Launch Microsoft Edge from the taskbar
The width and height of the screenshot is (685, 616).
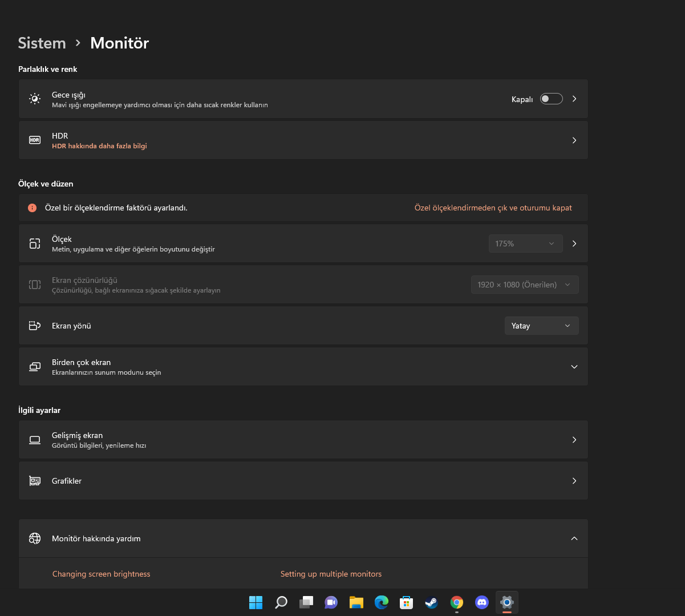[382, 602]
